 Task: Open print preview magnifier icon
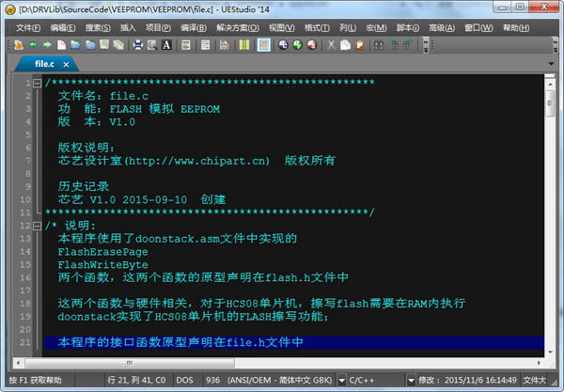[152, 45]
